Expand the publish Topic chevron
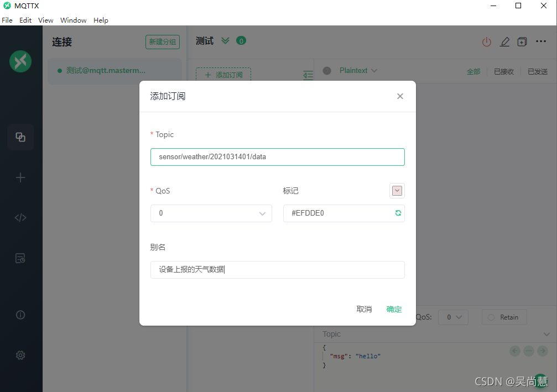This screenshot has width=557, height=392. 546,334
